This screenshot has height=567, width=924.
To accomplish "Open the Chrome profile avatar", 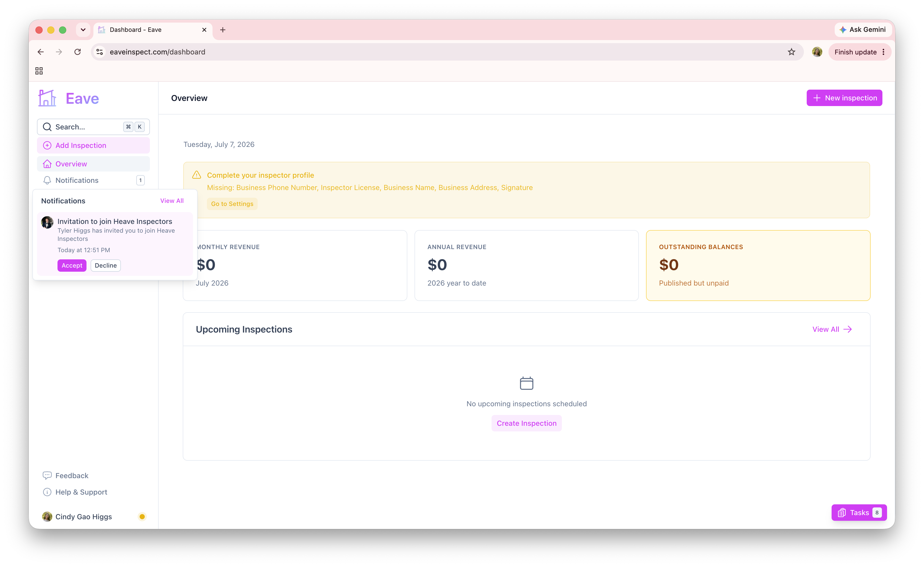I will (817, 52).
